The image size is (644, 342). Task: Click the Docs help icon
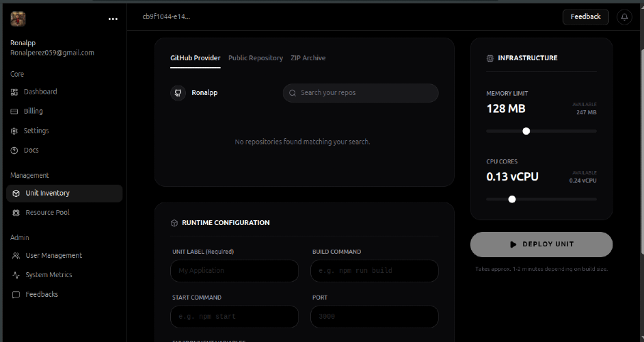[x=15, y=150]
